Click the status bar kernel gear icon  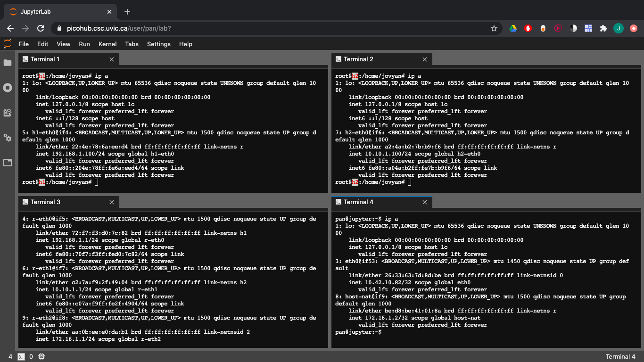[41, 356]
